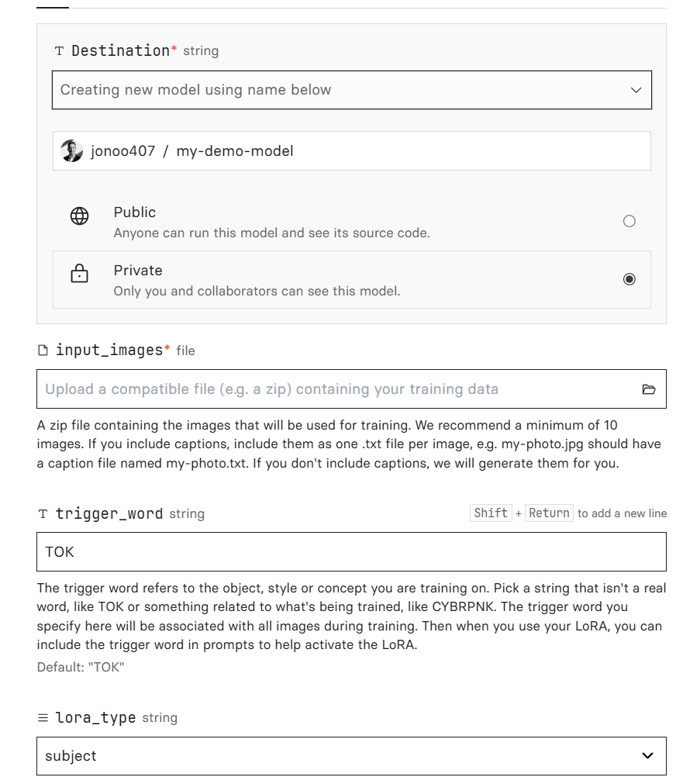The height and width of the screenshot is (784, 683).
Task: Expand the Destination dropdown chevron
Action: pyautogui.click(x=636, y=90)
